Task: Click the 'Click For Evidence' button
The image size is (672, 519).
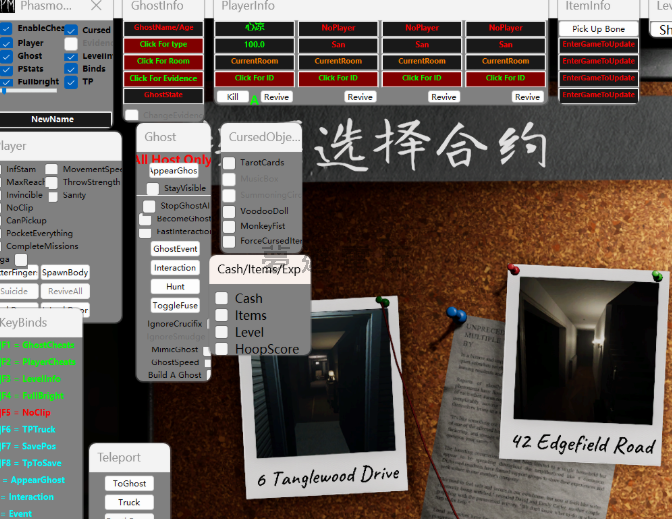Action: [163, 78]
